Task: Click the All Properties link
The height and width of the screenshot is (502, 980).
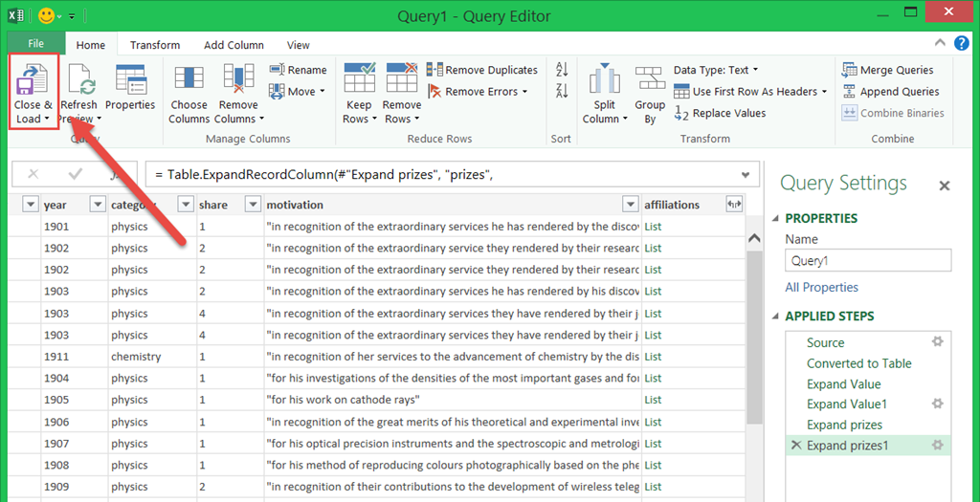Action: [x=821, y=287]
